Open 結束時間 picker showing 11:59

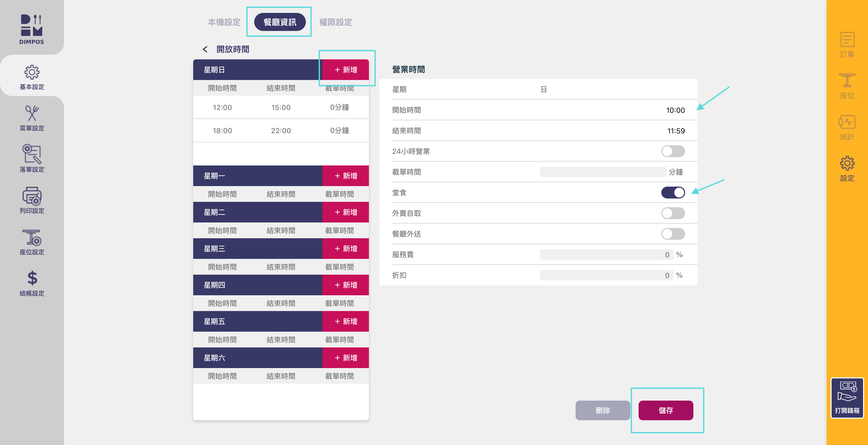(676, 131)
